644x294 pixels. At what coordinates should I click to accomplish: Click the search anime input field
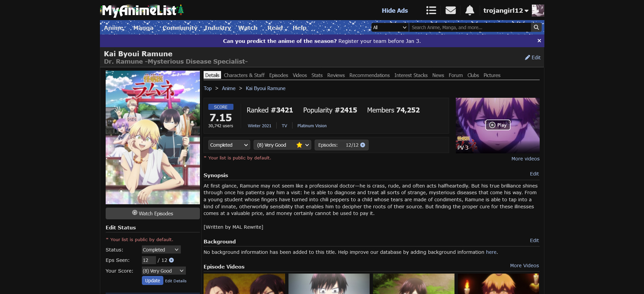[x=470, y=27]
